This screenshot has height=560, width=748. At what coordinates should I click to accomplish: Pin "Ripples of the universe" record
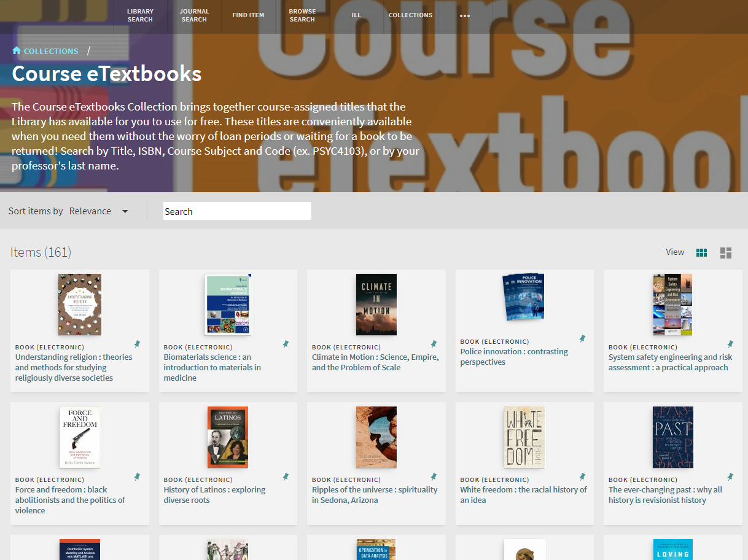tap(434, 475)
